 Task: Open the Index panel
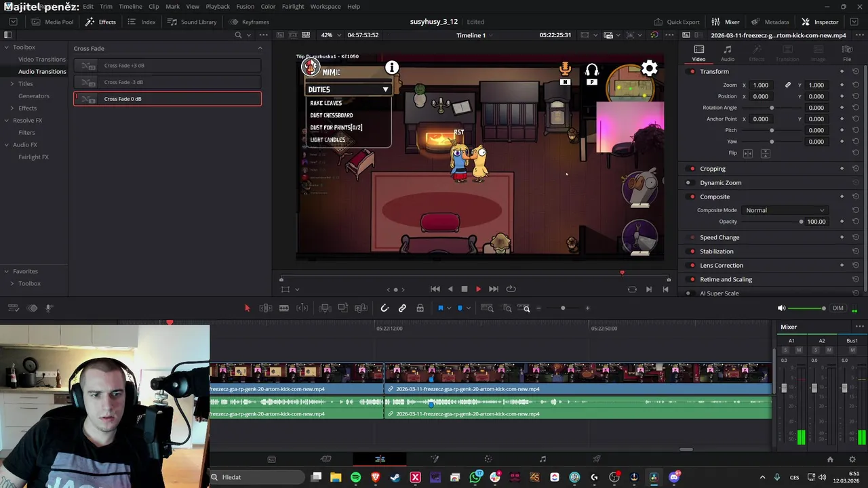[142, 22]
